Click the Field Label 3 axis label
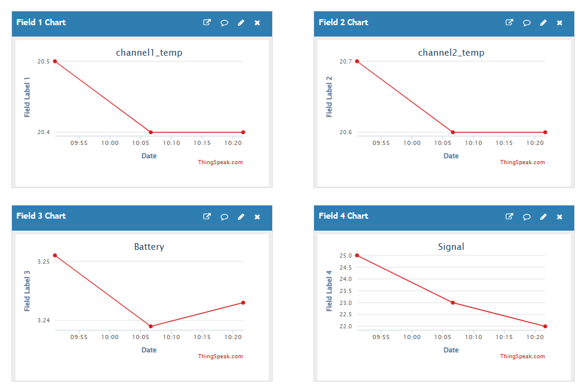Image resolution: width=588 pixels, height=390 pixels. (x=27, y=291)
